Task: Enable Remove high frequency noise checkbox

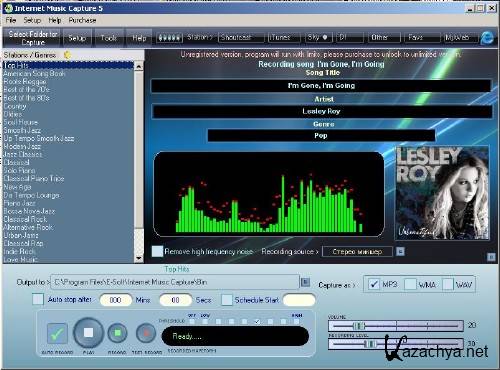Action: tap(157, 251)
